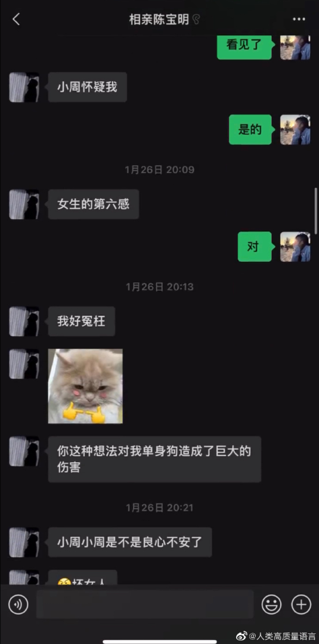Image resolution: width=319 pixels, height=644 pixels.
Task: Tap the chat title 相亲陈宝明
Action: tap(159, 19)
